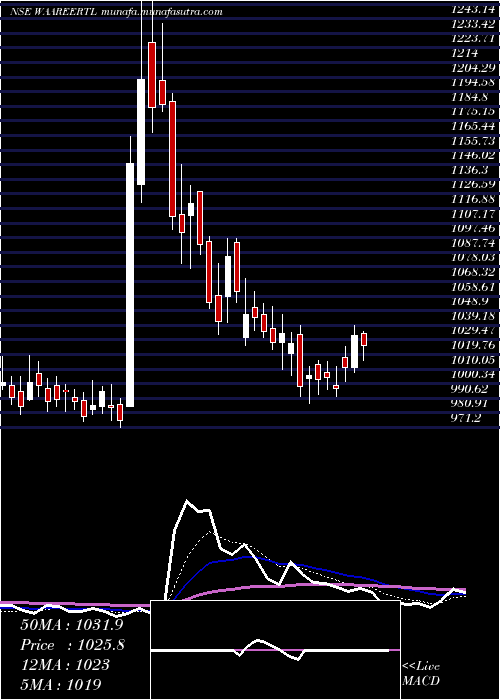Click the 1214 price axis label
Screen dimensions: 500x700
(x=464, y=54)
